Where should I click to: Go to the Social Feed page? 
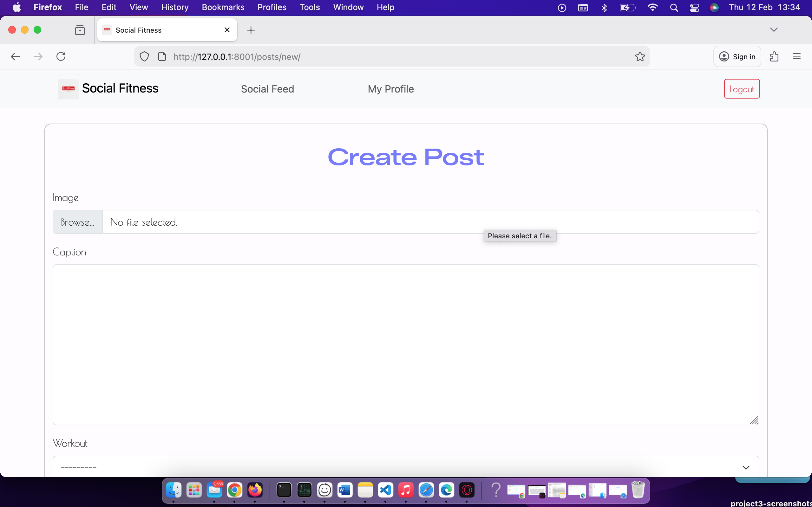tap(267, 89)
